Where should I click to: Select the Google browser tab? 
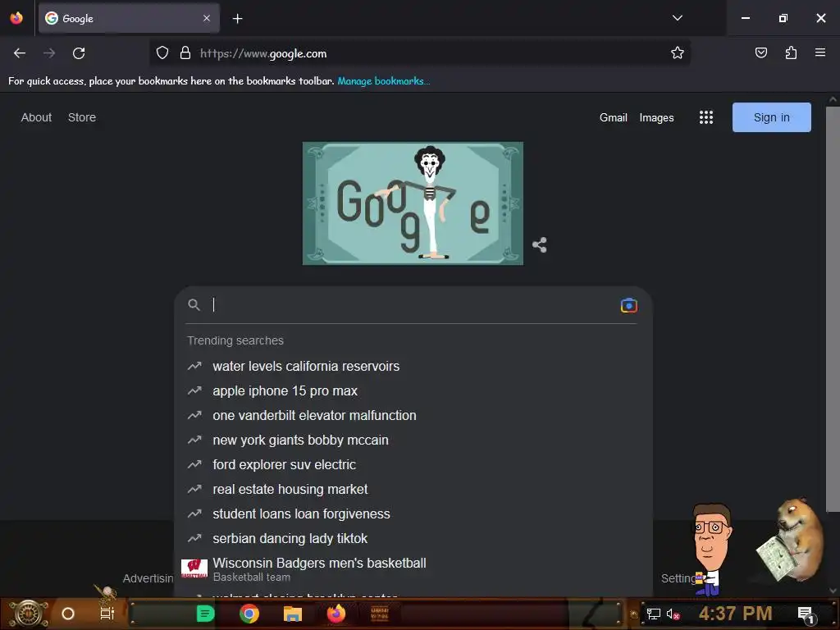pos(129,18)
